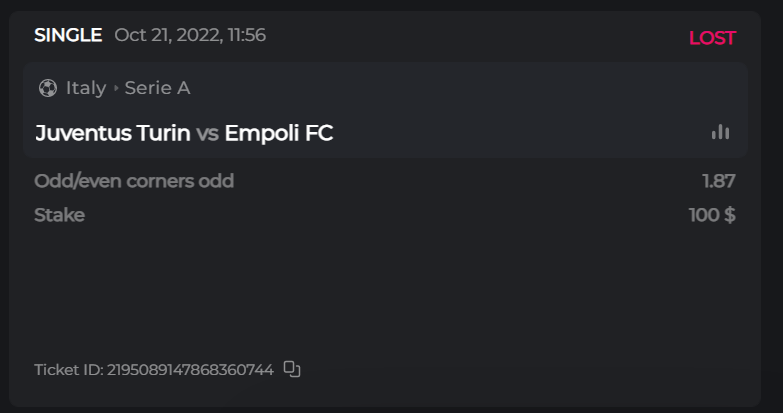Click the arrow between Italy and Serie A

116,88
